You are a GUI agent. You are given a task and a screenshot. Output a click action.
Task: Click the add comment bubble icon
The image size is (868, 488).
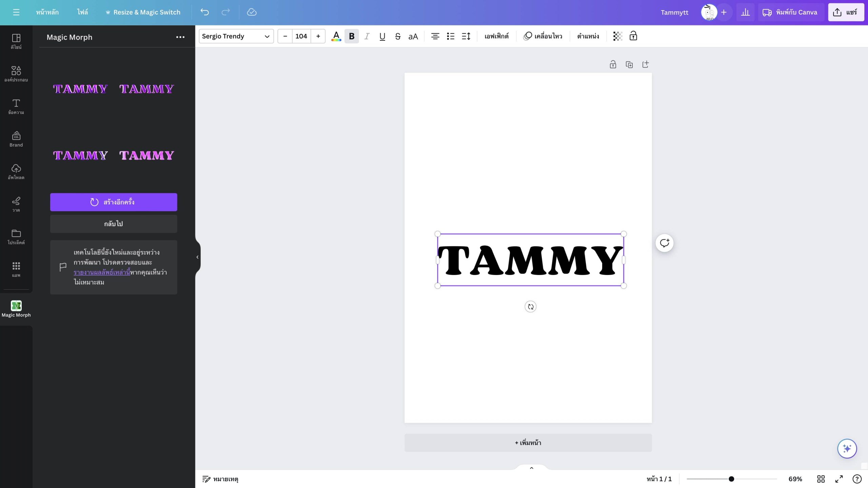(x=664, y=243)
